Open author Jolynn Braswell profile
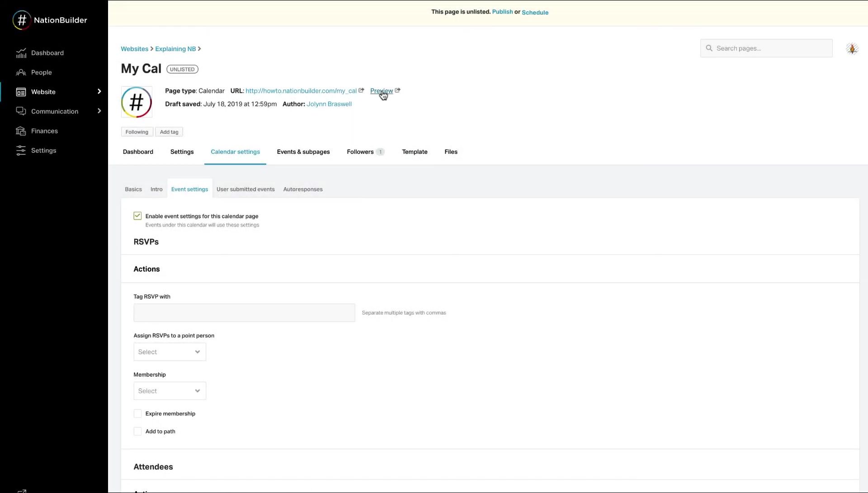Image resolution: width=868 pixels, height=493 pixels. (329, 104)
